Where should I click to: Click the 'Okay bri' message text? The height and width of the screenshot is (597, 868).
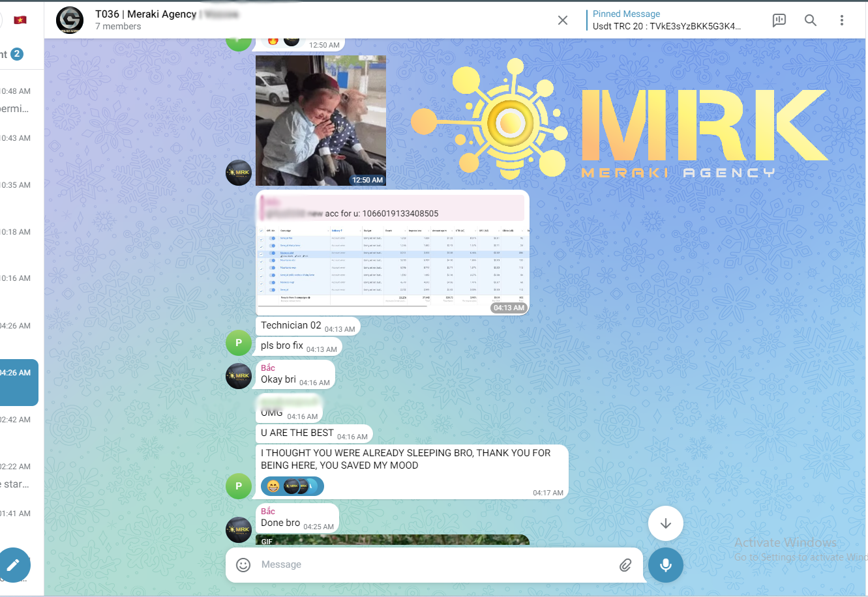pos(278,379)
